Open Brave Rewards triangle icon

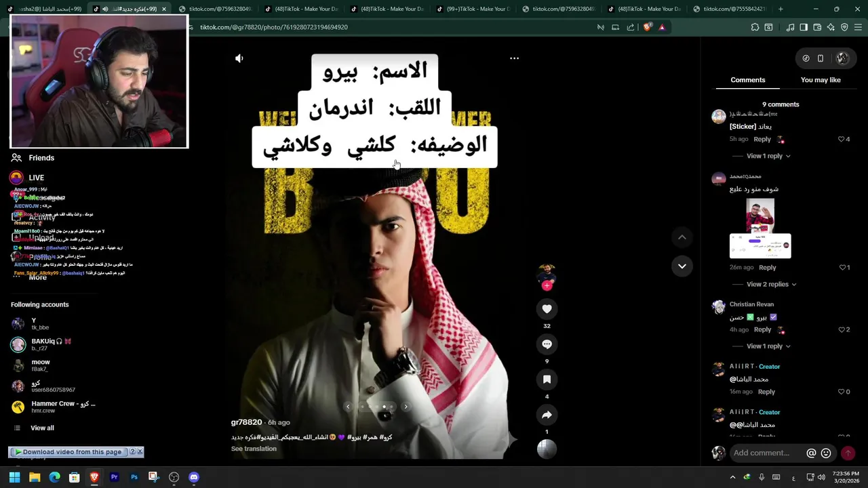662,27
